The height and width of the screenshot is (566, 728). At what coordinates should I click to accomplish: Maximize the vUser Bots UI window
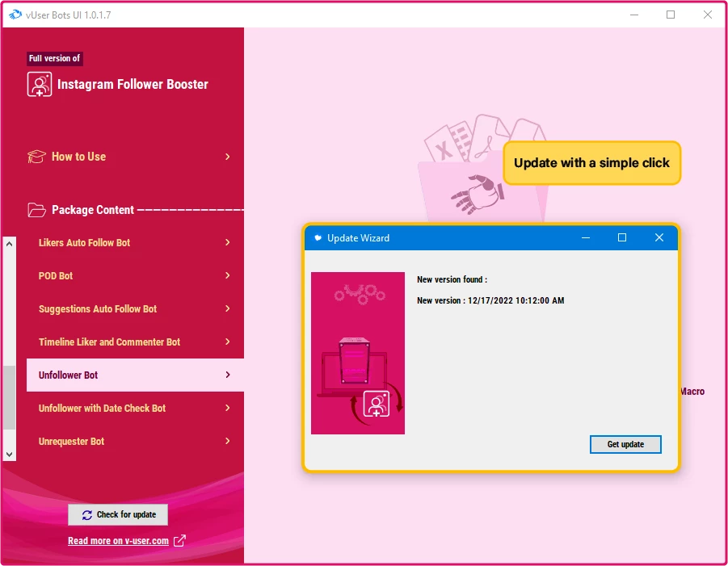point(671,15)
